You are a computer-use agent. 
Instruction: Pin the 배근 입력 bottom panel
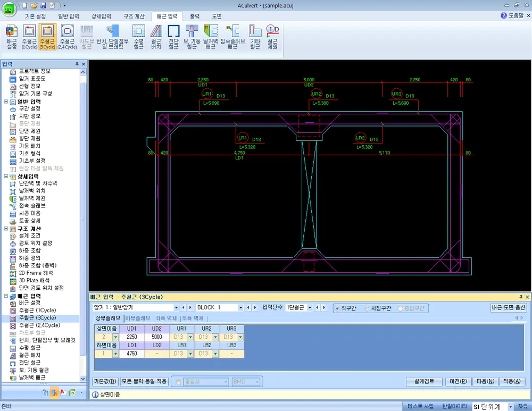click(521, 297)
